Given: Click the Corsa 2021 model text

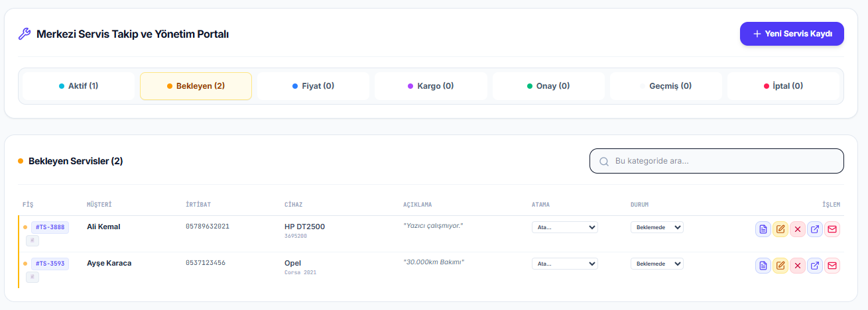Looking at the screenshot, I should (x=300, y=272).
